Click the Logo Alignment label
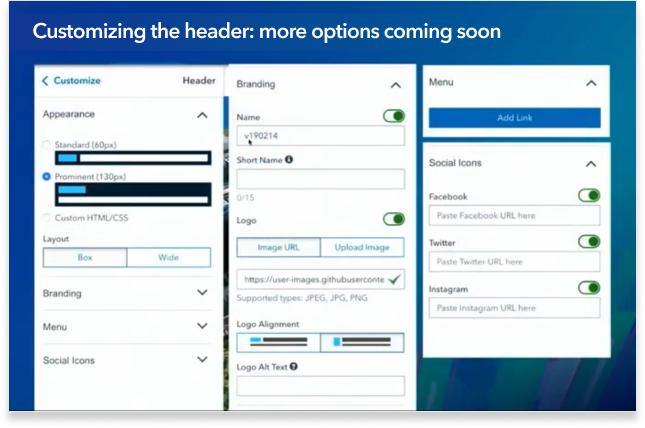Image resolution: width=645 pixels, height=428 pixels. 268,324
